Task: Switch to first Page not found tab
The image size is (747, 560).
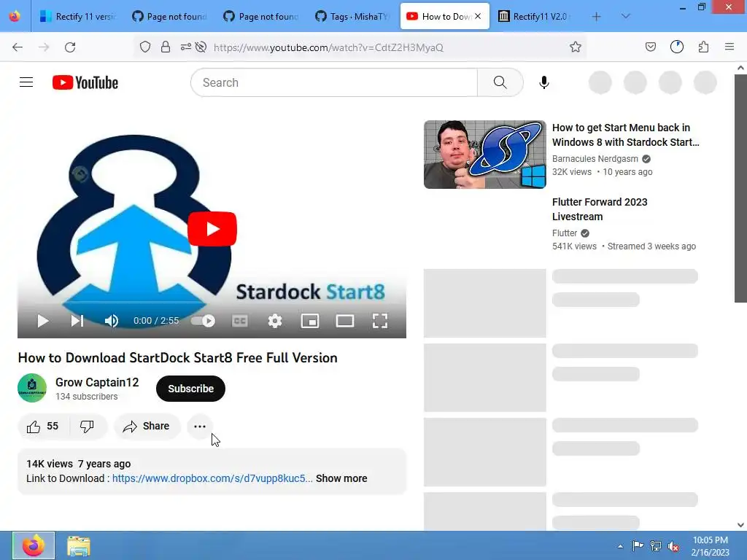Action: coord(169,17)
